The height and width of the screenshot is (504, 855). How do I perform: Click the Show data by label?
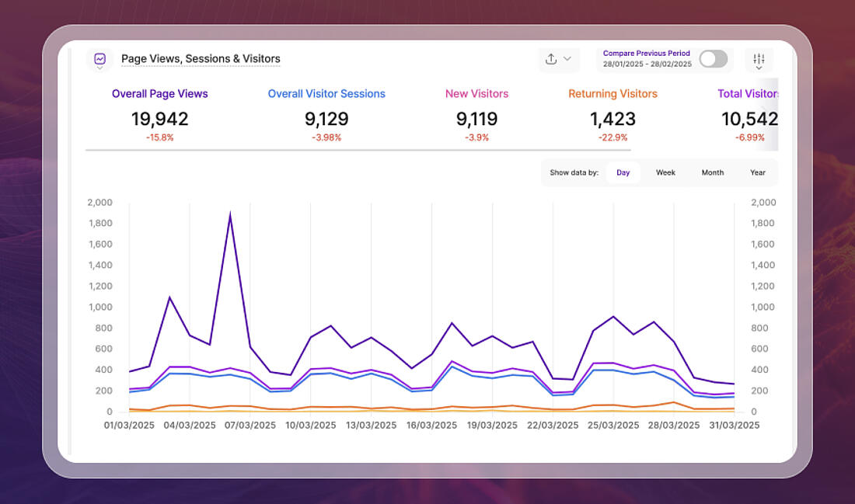(574, 172)
